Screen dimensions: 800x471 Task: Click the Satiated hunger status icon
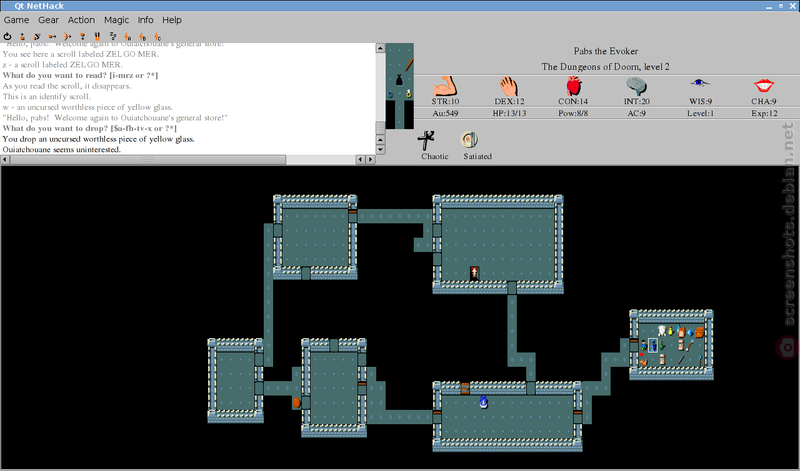(x=469, y=140)
